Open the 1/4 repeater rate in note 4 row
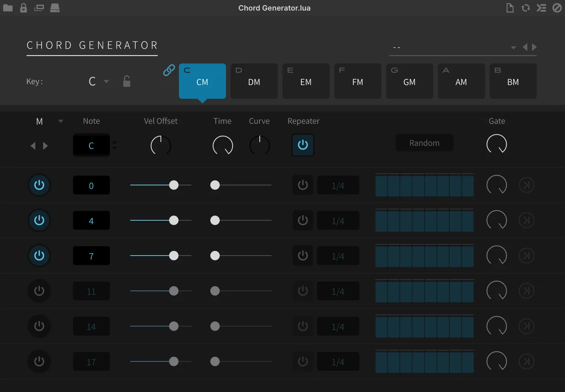The height and width of the screenshot is (392, 565). pyautogui.click(x=338, y=221)
